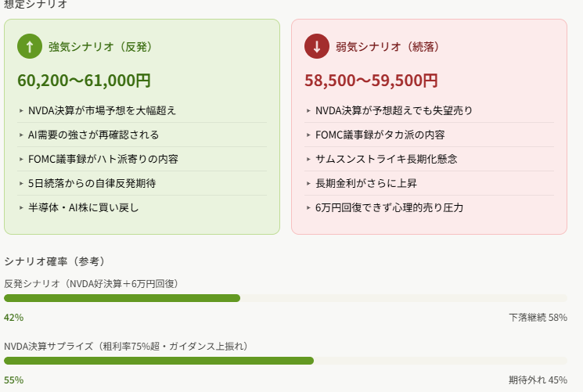Click the green up-arrow bullish scenario icon
This screenshot has height=392, width=583.
[x=30, y=46]
